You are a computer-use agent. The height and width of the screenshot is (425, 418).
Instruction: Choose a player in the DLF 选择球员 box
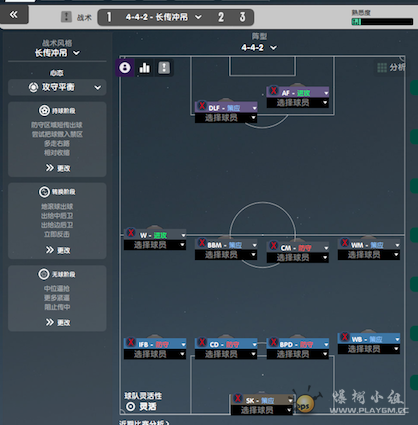point(226,118)
